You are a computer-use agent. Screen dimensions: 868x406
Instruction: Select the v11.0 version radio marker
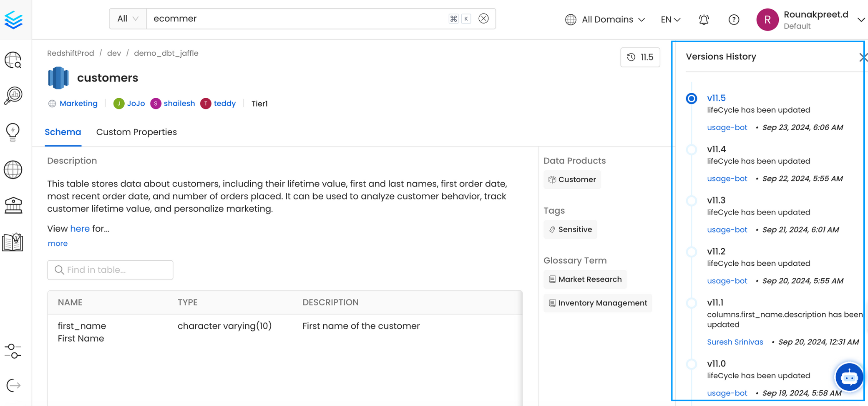pos(691,364)
